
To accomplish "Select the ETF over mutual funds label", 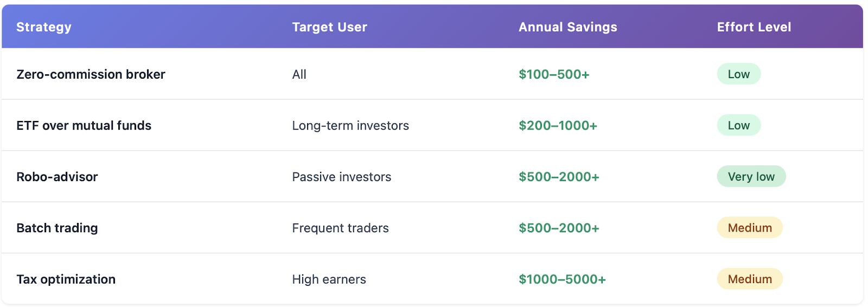I will tap(84, 125).
